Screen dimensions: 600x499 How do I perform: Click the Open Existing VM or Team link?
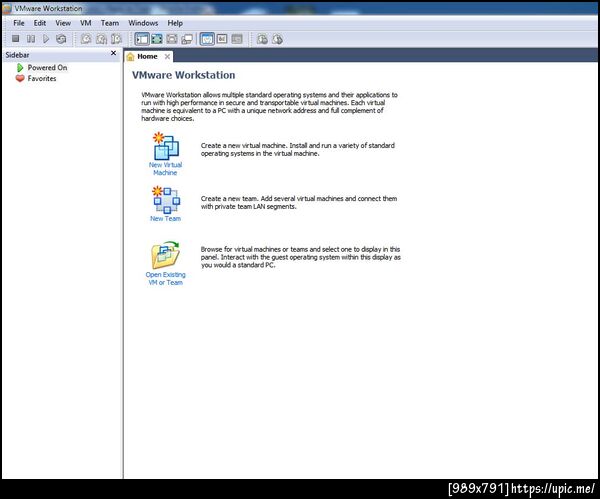pos(165,279)
